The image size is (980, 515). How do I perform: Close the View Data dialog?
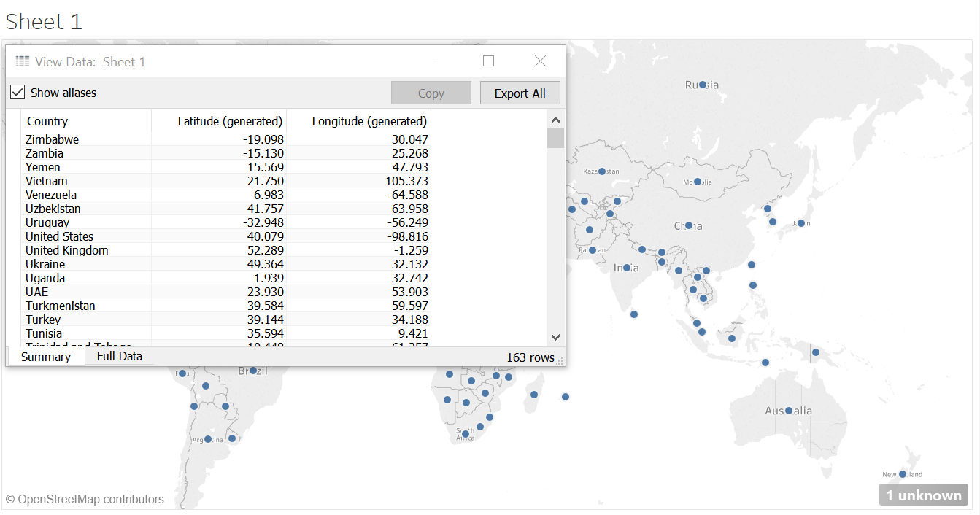pos(540,61)
